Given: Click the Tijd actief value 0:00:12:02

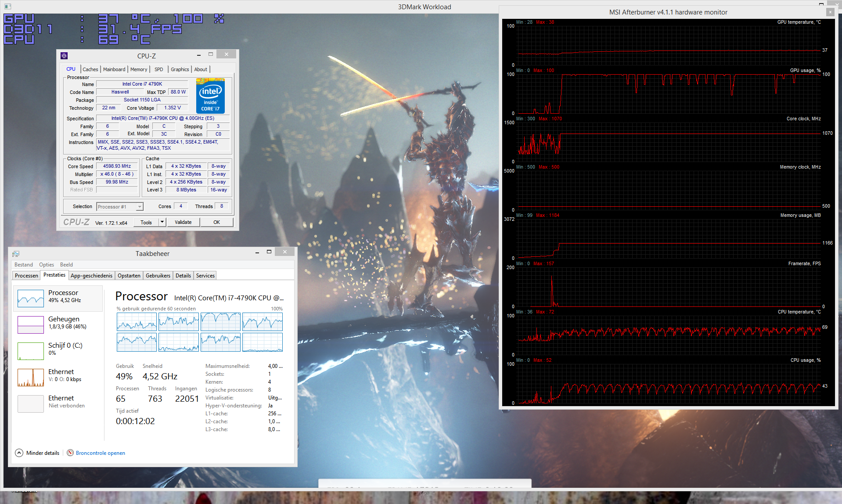Looking at the screenshot, I should (x=135, y=421).
